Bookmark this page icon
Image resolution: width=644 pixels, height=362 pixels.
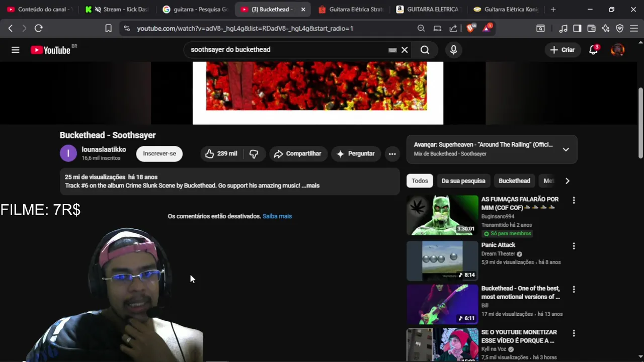[x=108, y=29]
